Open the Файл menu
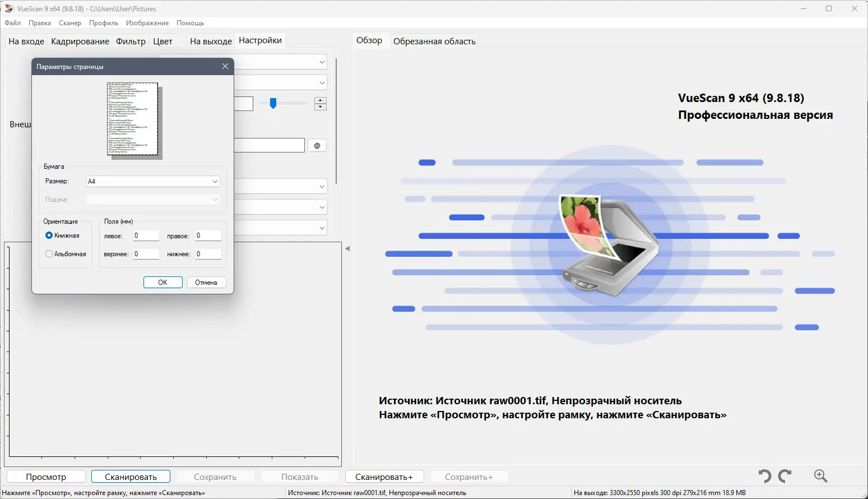This screenshot has width=868, height=499. [12, 23]
